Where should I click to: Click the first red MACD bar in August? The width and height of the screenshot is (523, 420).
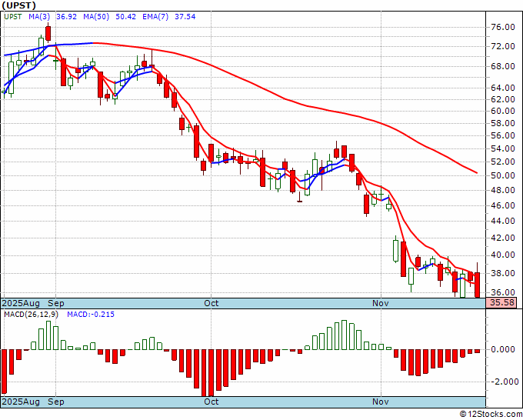click(5, 372)
